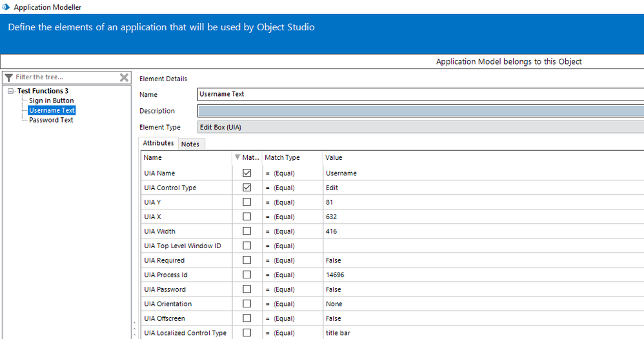Click the Match column filter icon
Viewport: 644px width, 339px height.
coord(237,157)
